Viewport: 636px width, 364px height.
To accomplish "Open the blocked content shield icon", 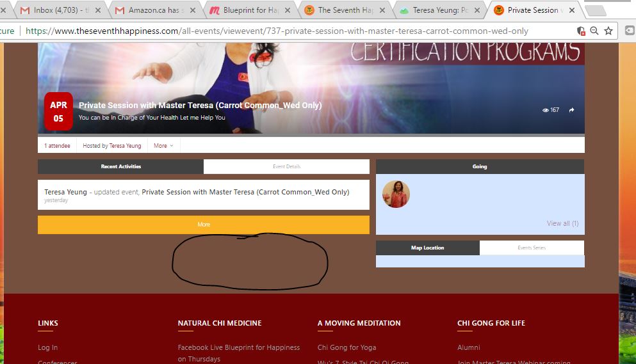I will [x=581, y=31].
